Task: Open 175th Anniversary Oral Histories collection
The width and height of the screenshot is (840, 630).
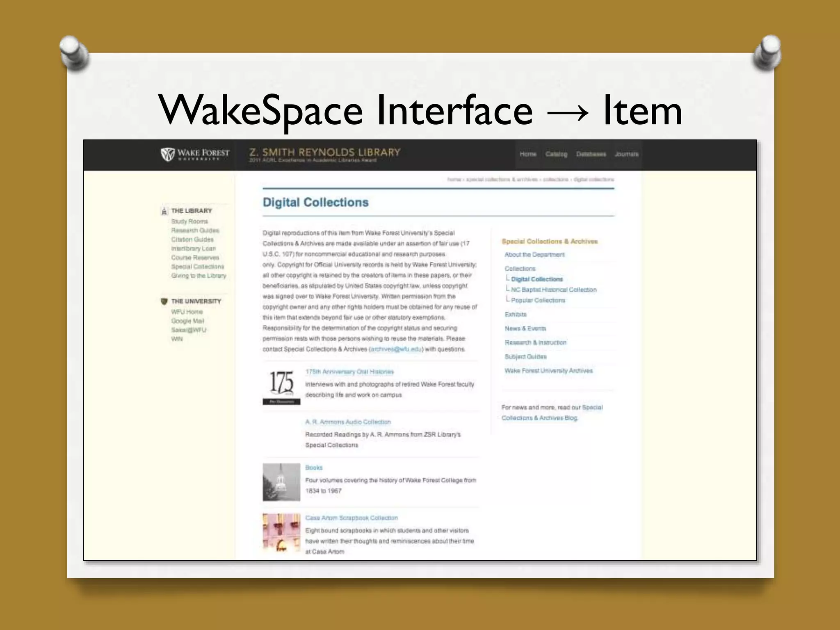Action: [x=349, y=372]
